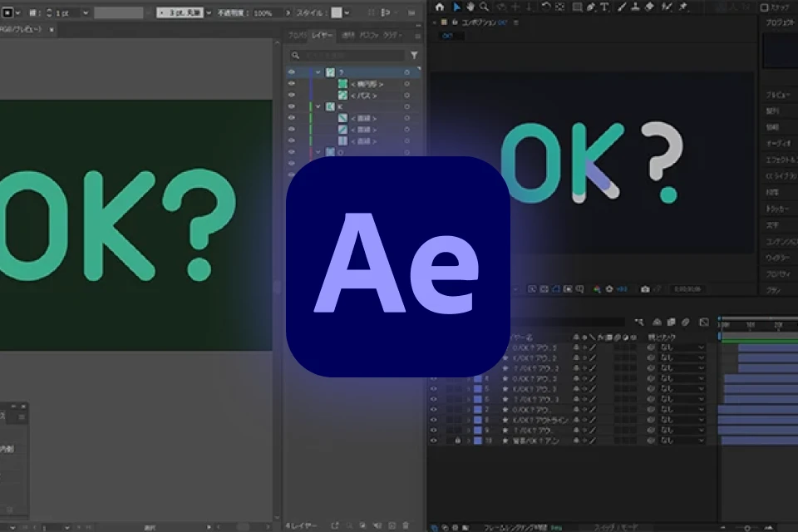
Task: Hide the K layer in Illustrator layers panel
Action: click(292, 106)
